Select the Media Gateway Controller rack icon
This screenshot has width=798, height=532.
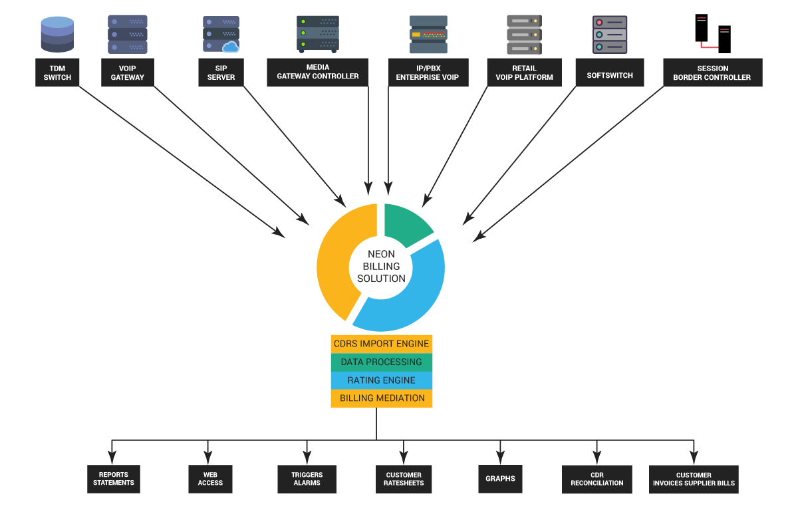point(317,34)
